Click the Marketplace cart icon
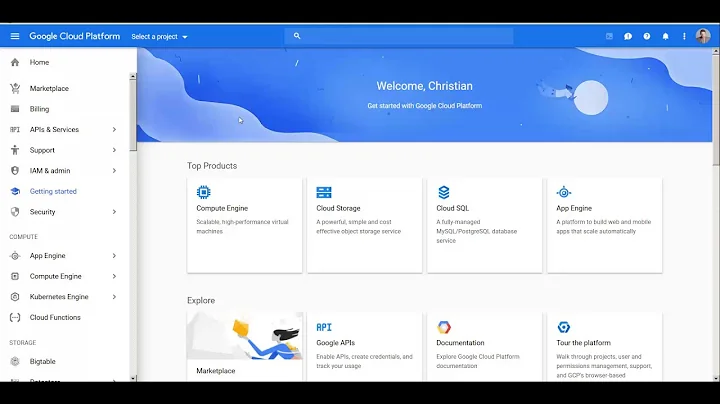Viewport: 720px width, 404px height. tap(15, 88)
